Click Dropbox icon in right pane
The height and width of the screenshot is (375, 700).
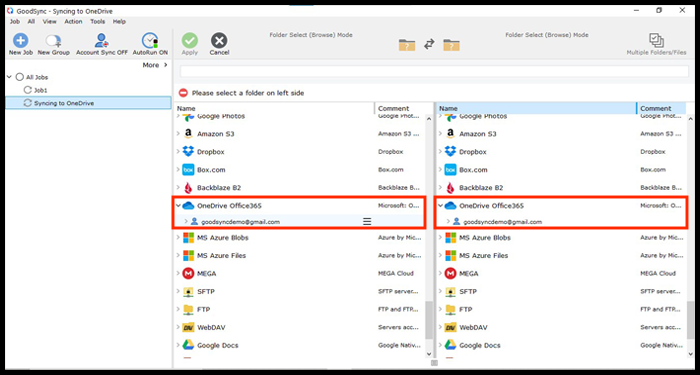tap(450, 152)
